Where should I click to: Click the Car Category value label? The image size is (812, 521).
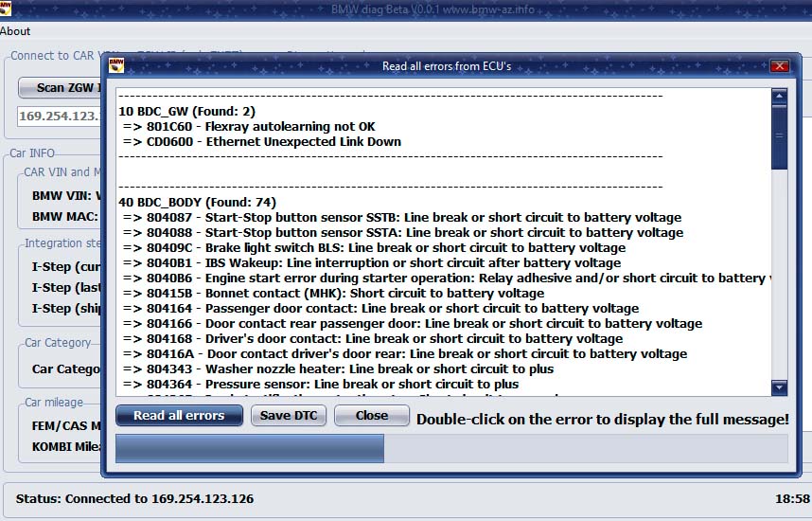[x=66, y=369]
